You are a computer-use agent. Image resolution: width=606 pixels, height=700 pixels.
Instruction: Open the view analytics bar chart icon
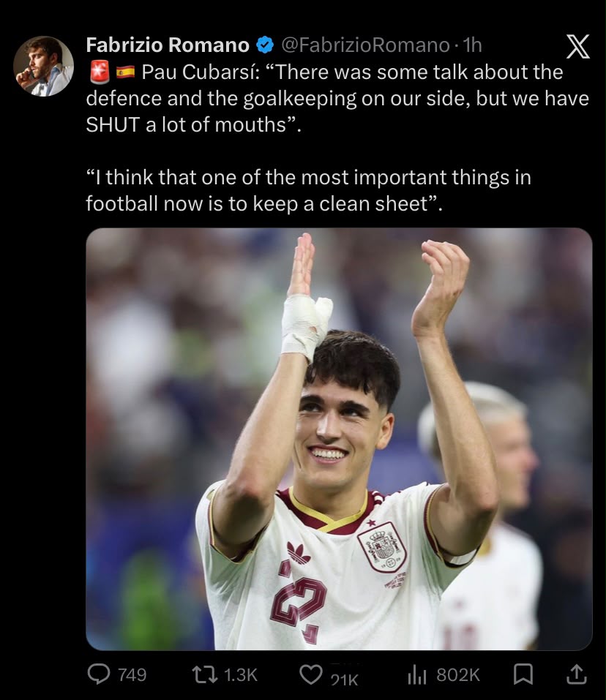[417, 674]
